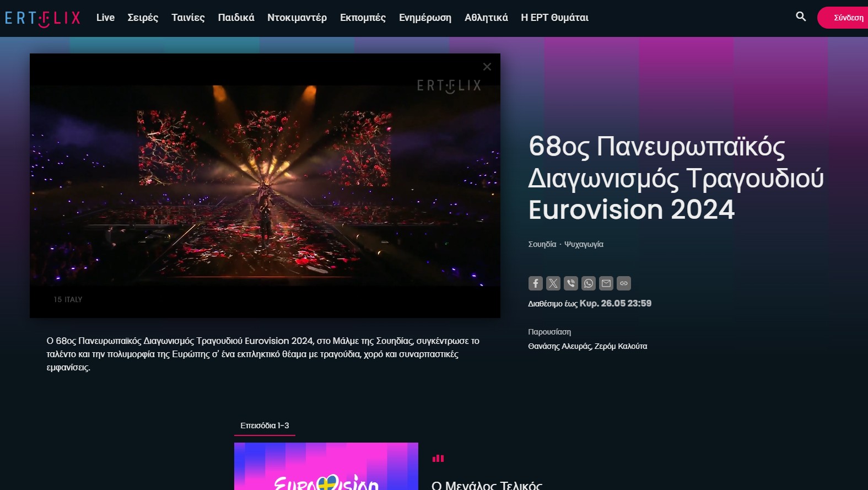
Task: Share through the Viber icon
Action: [570, 283]
